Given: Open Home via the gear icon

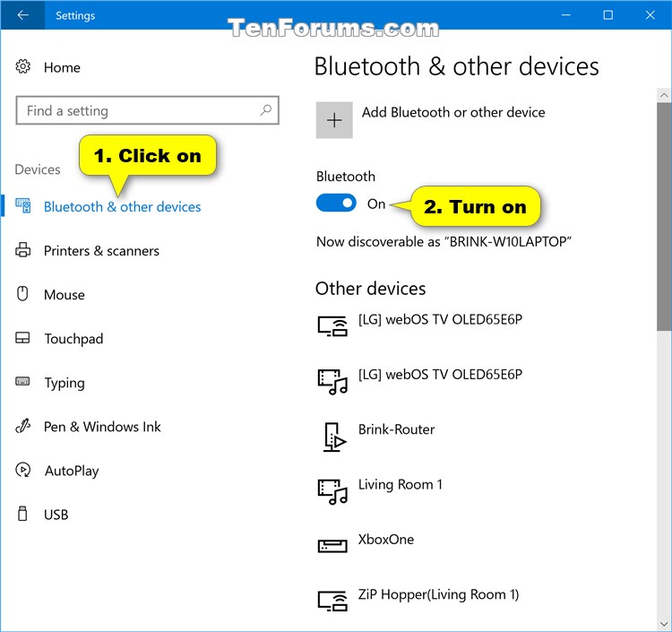Looking at the screenshot, I should 23,66.
